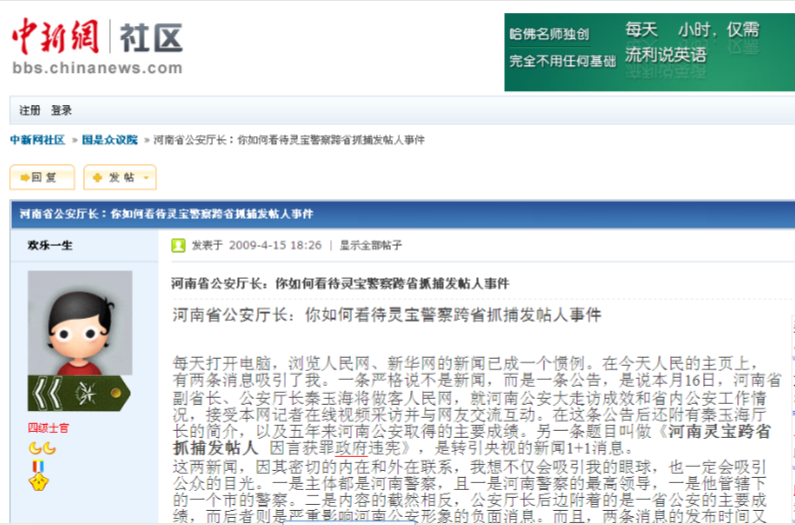Go to 中新网社区 breadcrumb link
Viewport: 795px width, 525px height.
tap(37, 140)
